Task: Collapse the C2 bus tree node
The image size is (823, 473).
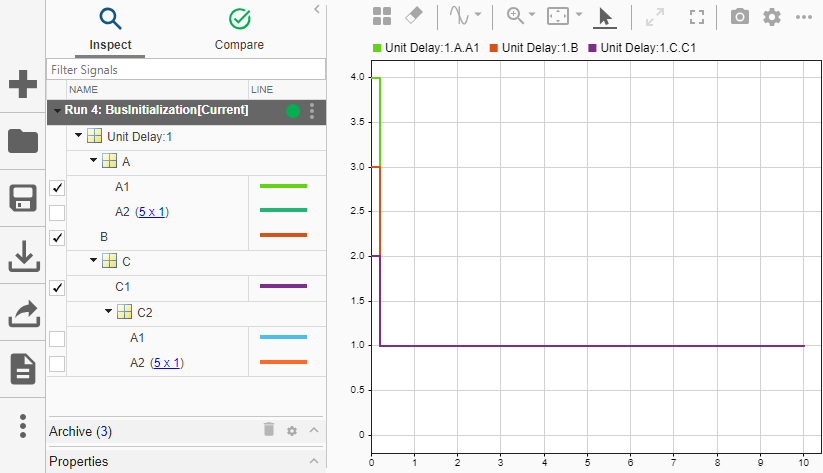Action: (x=108, y=311)
